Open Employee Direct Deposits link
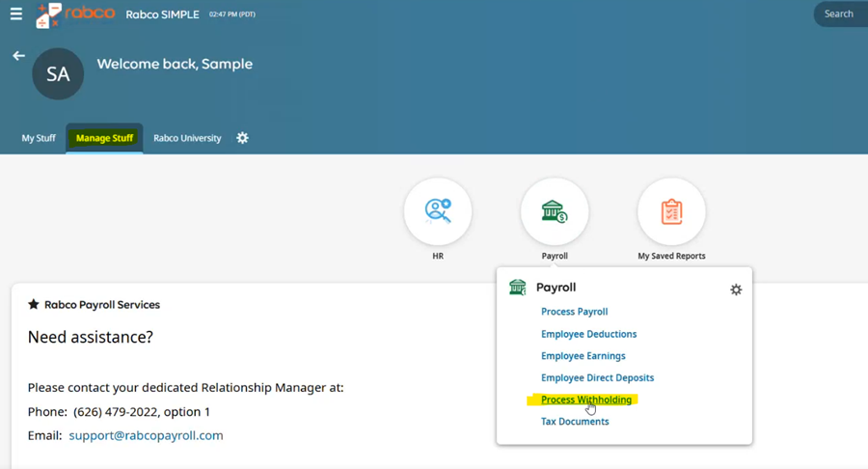The height and width of the screenshot is (469, 868). pyautogui.click(x=597, y=377)
